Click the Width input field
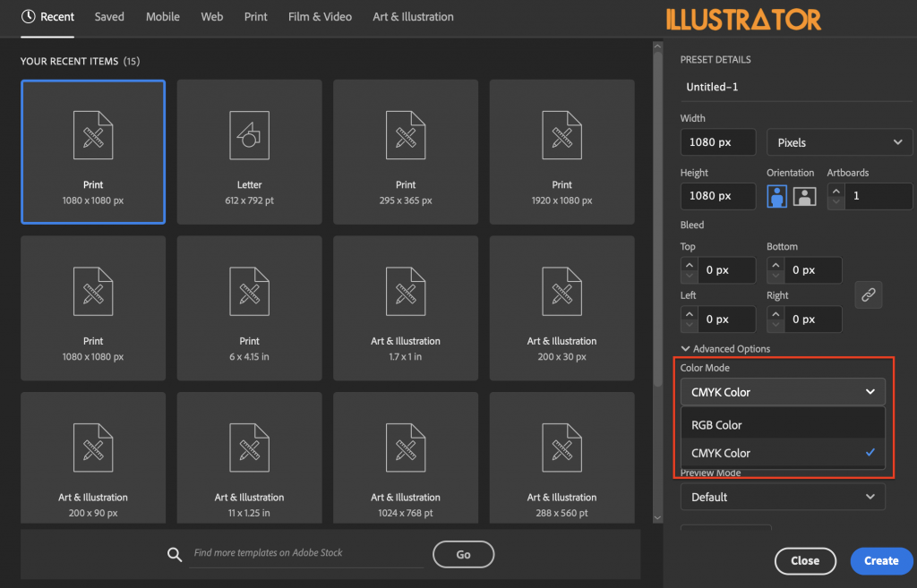Image resolution: width=917 pixels, height=588 pixels. tap(718, 142)
